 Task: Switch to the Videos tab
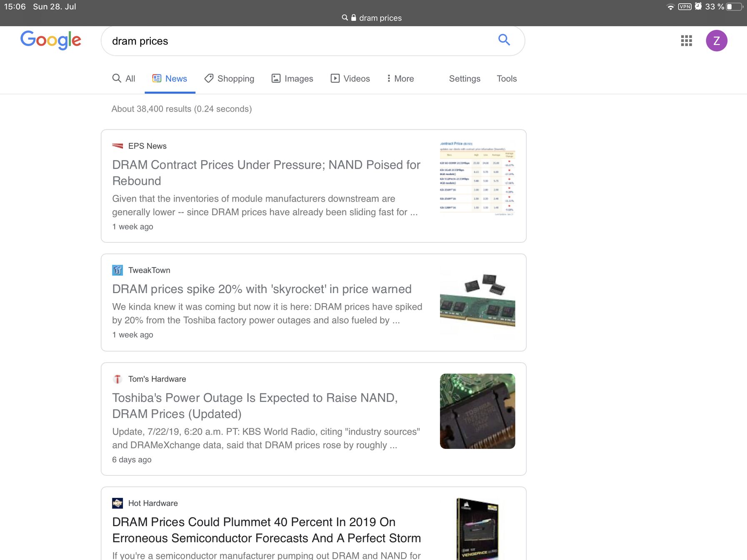pos(350,78)
